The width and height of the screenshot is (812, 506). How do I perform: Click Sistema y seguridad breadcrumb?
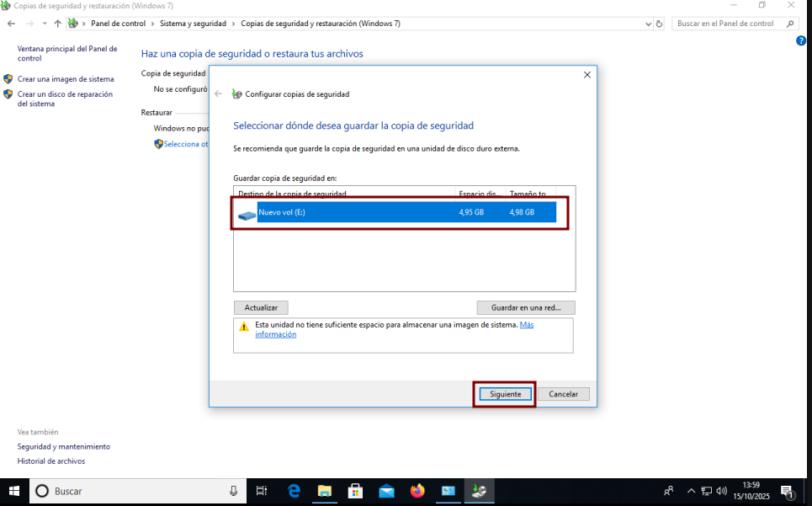tap(194, 24)
